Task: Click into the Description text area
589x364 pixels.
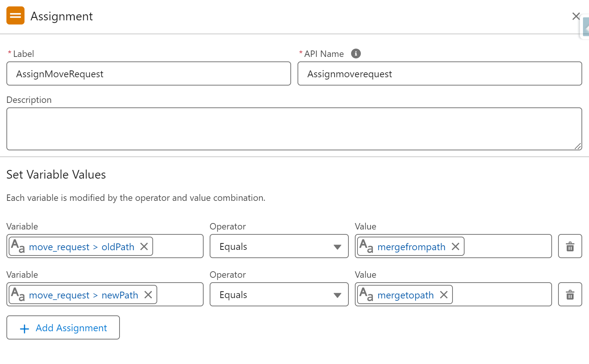Action: pos(294,129)
